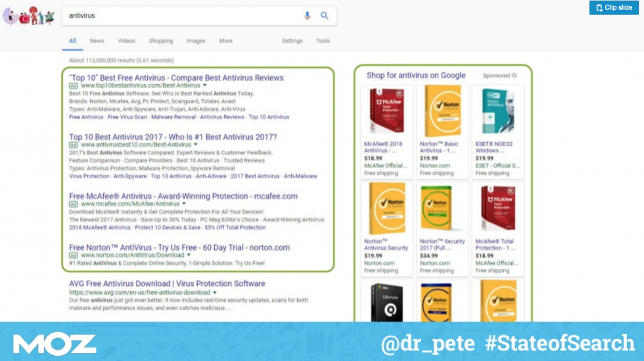Click McAfee 2018 AntiVirus product image
The image size is (644, 361).
(x=386, y=111)
